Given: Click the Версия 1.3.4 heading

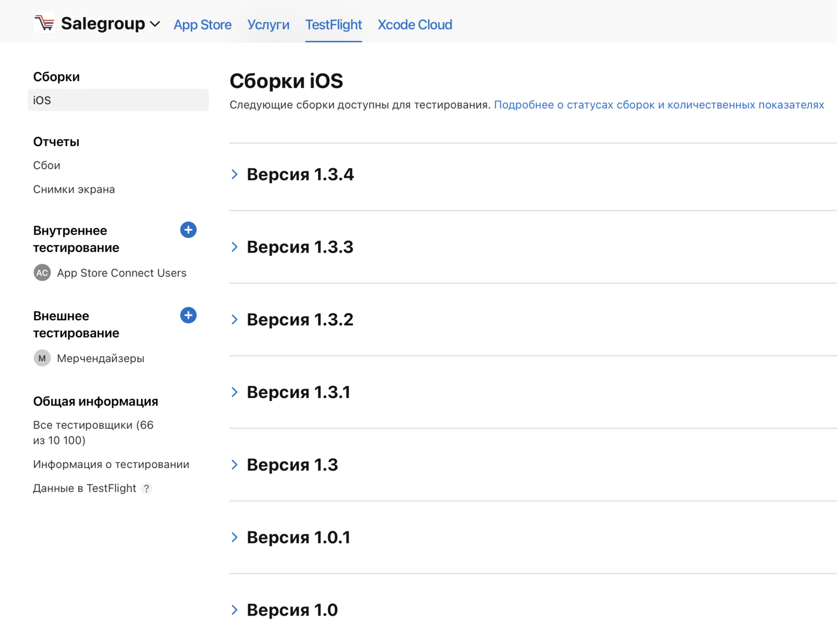Looking at the screenshot, I should tap(300, 174).
